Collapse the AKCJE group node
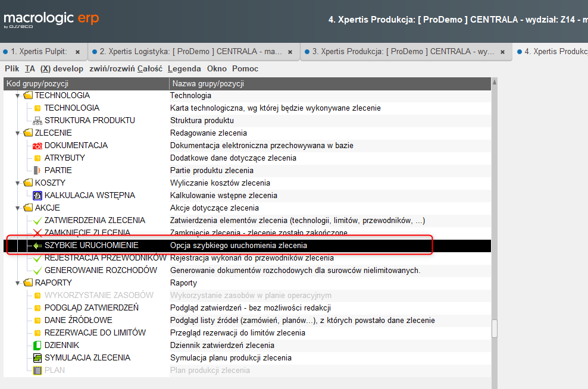 [18, 208]
